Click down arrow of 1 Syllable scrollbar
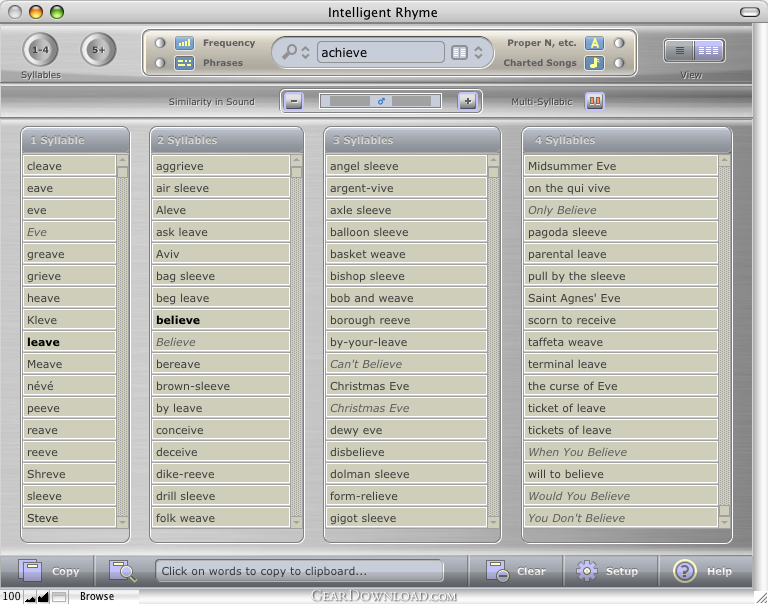Screen dimensions: 768x604 click(x=122, y=522)
